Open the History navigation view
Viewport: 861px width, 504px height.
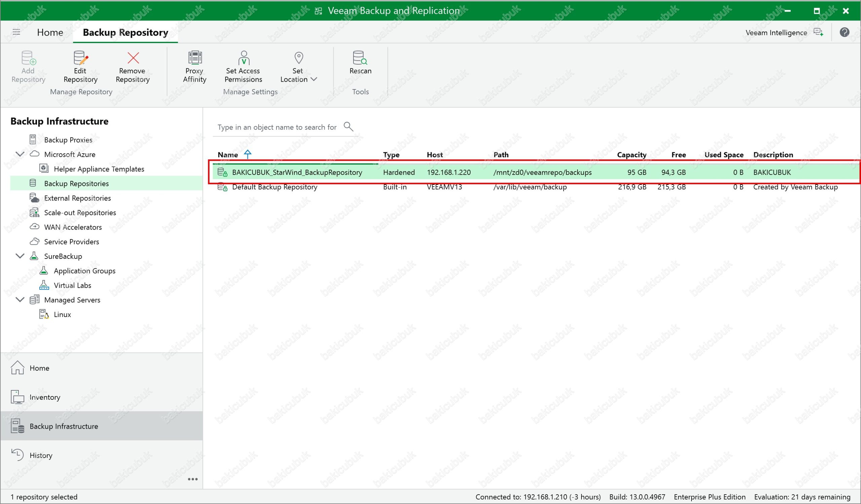tap(102, 455)
